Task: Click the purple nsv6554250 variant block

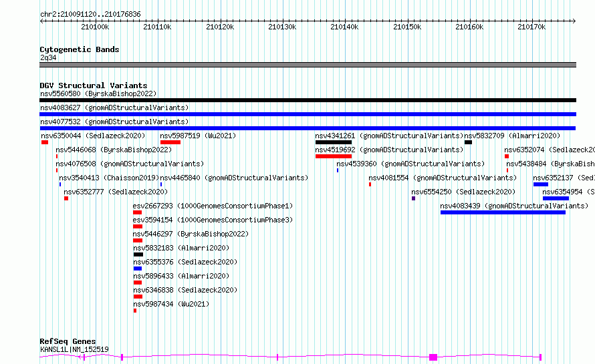Action: click(x=414, y=198)
